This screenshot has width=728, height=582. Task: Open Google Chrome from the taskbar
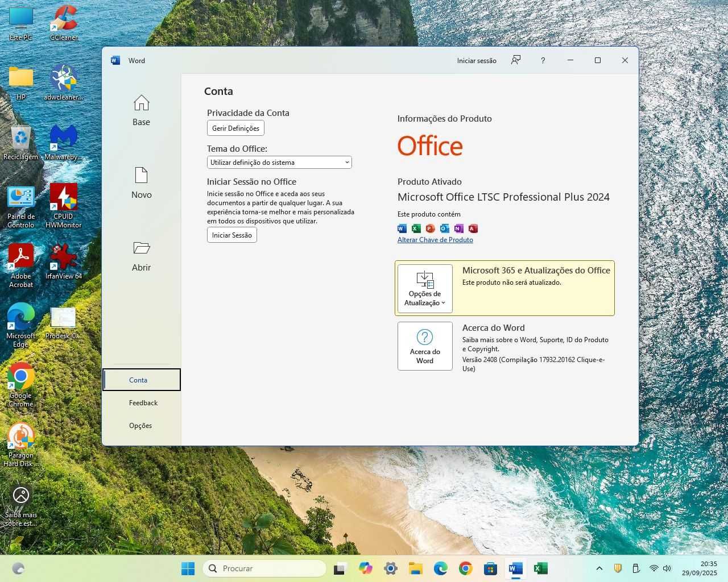point(465,568)
